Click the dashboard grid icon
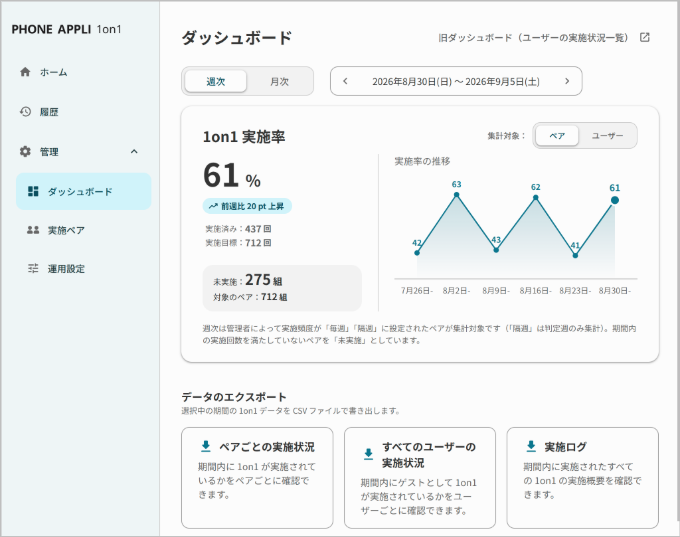Viewport: 680px width, 537px height. tap(33, 191)
